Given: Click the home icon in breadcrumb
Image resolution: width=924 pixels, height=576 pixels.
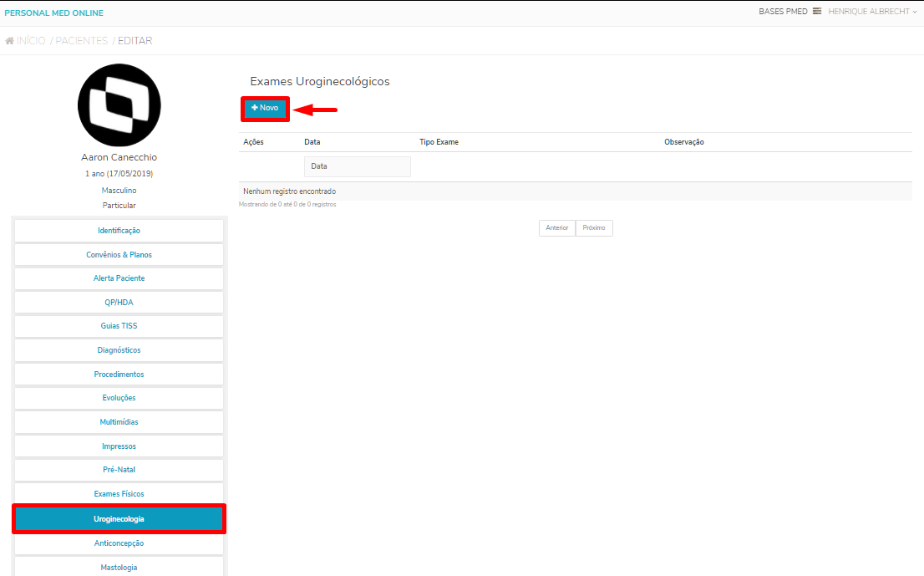Looking at the screenshot, I should tap(9, 41).
